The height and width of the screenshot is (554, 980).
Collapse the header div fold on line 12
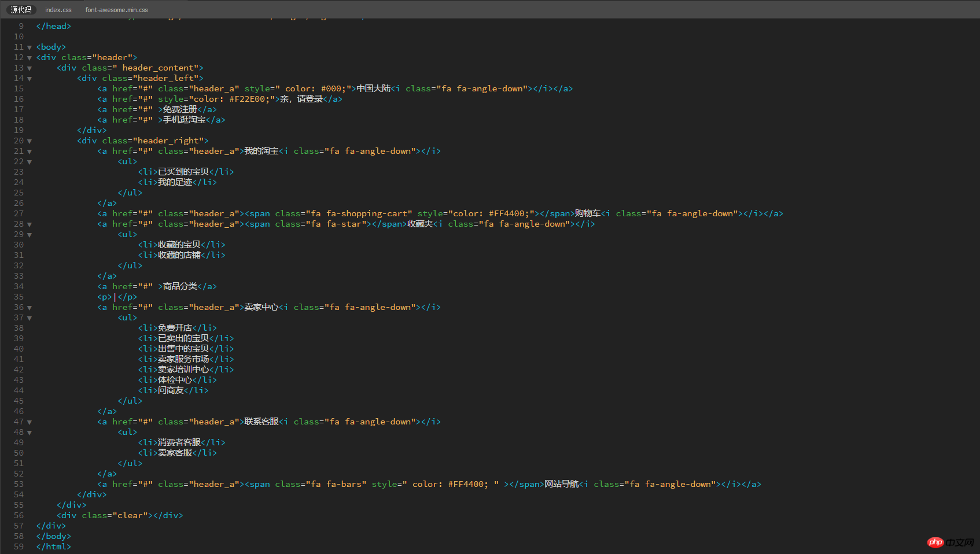30,58
